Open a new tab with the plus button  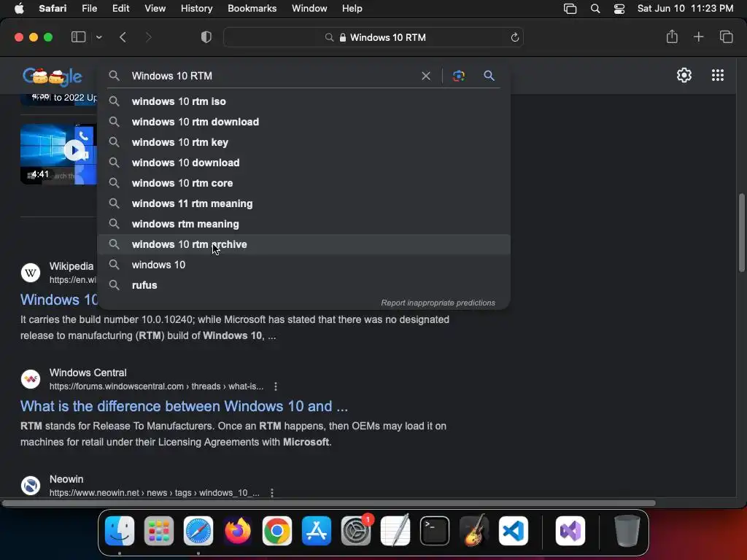[x=698, y=36]
